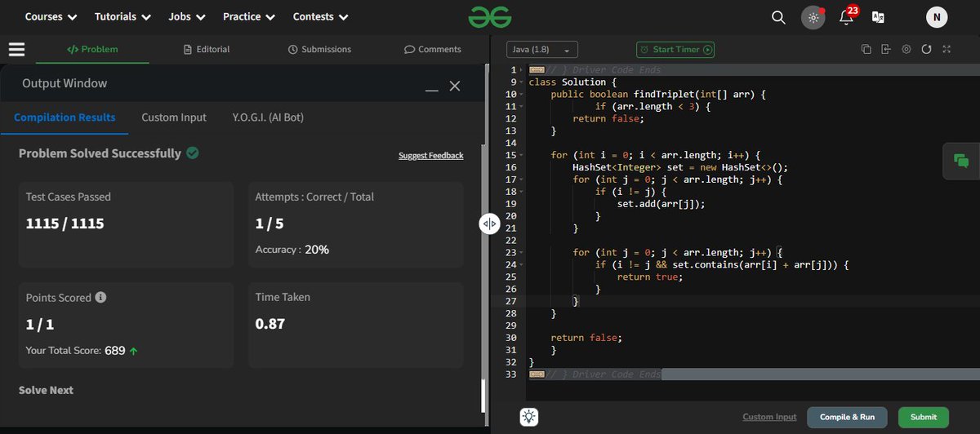The image size is (980, 434).
Task: Switch to the Editorial tab
Action: click(207, 49)
